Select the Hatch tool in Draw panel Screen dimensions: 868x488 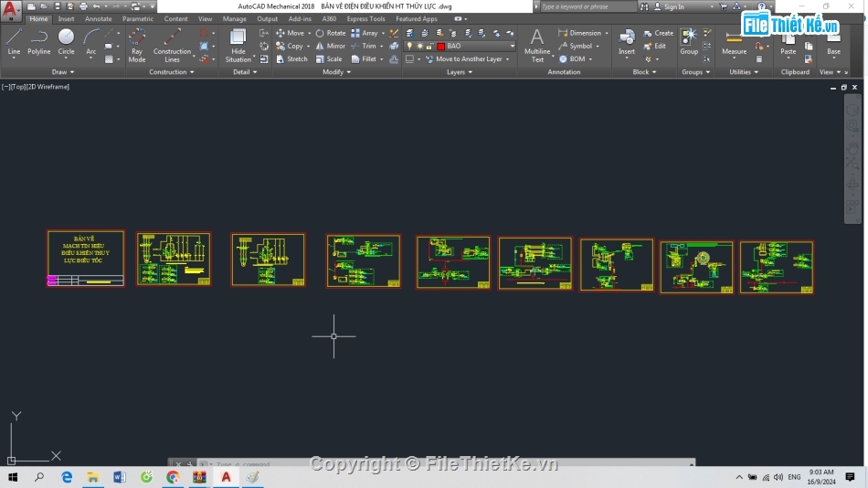tap(109, 58)
